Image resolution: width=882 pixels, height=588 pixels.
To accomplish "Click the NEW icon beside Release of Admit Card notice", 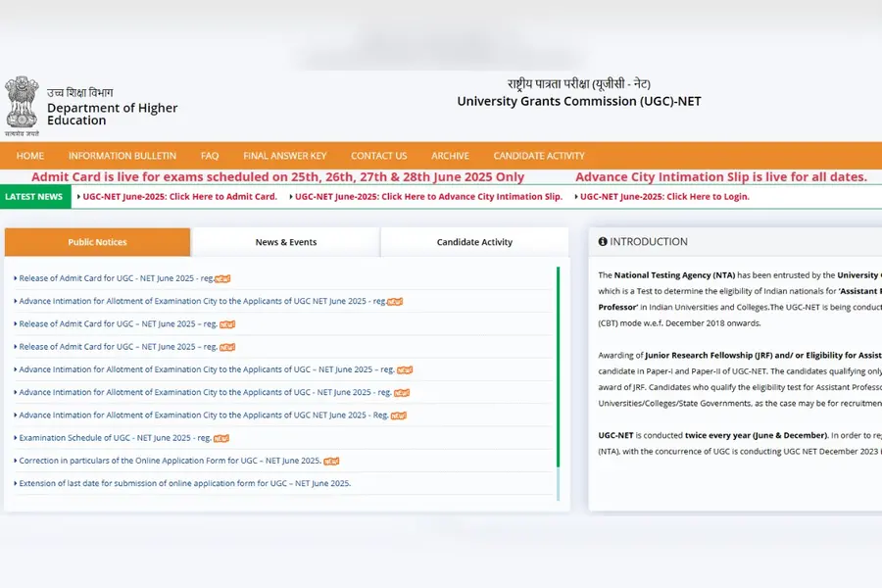I will (x=223, y=277).
